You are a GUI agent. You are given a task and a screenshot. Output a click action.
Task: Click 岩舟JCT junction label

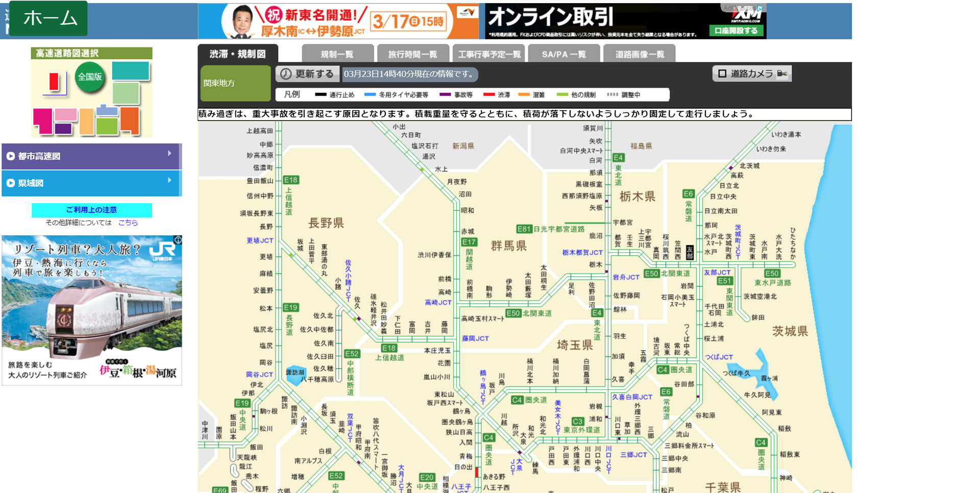(626, 277)
